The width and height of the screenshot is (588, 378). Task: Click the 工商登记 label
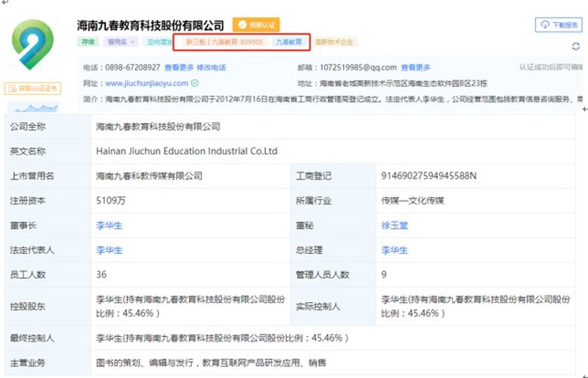click(x=314, y=176)
